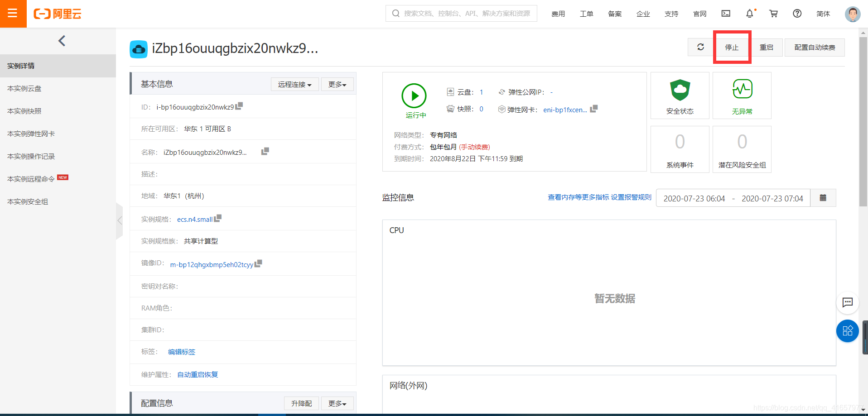The width and height of the screenshot is (868, 416).
Task: Focus the top search input field
Action: (x=462, y=14)
